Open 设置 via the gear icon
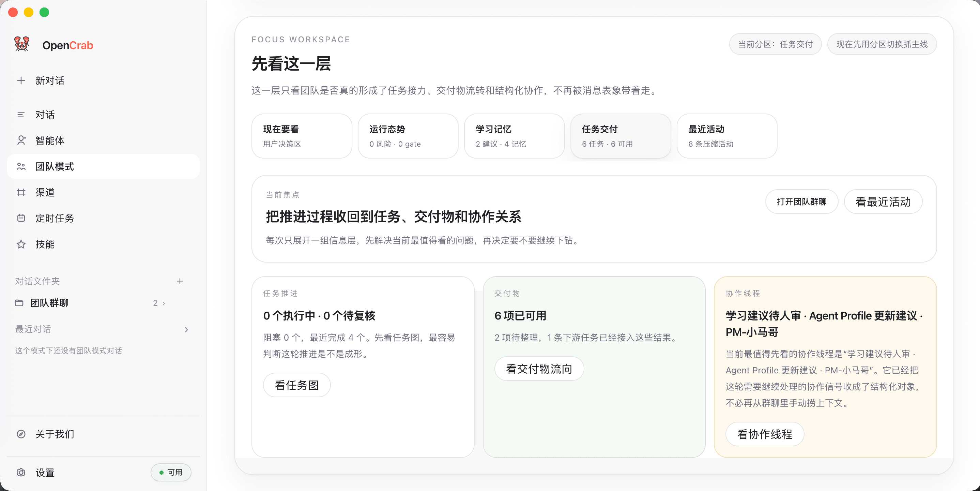 click(21, 473)
